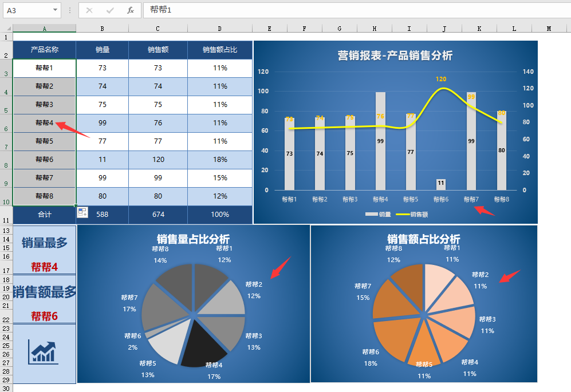Select cell 帮帮1 in the table

pyautogui.click(x=45, y=68)
